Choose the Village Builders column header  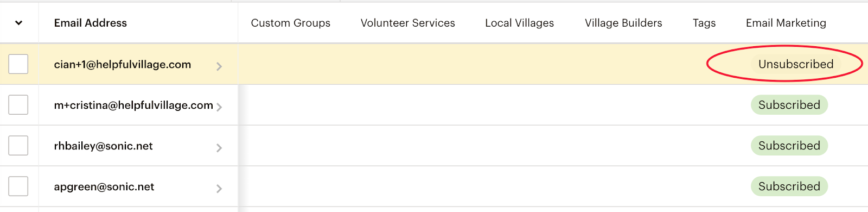(x=623, y=23)
